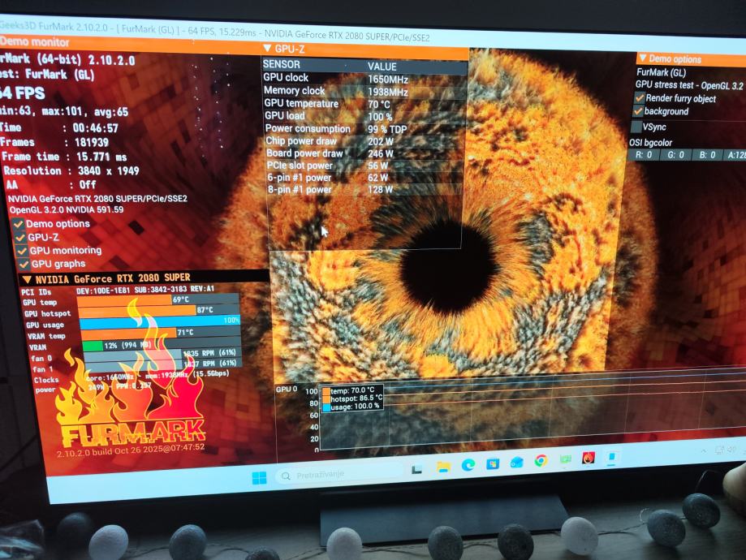Select the Power consumption sensor row
This screenshot has width=746, height=560.
(x=365, y=128)
